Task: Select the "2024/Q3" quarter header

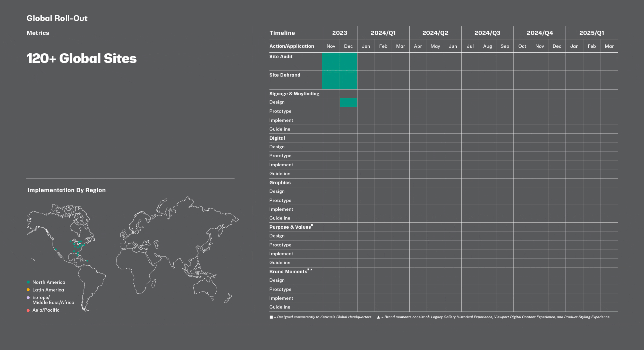Action: (487, 33)
